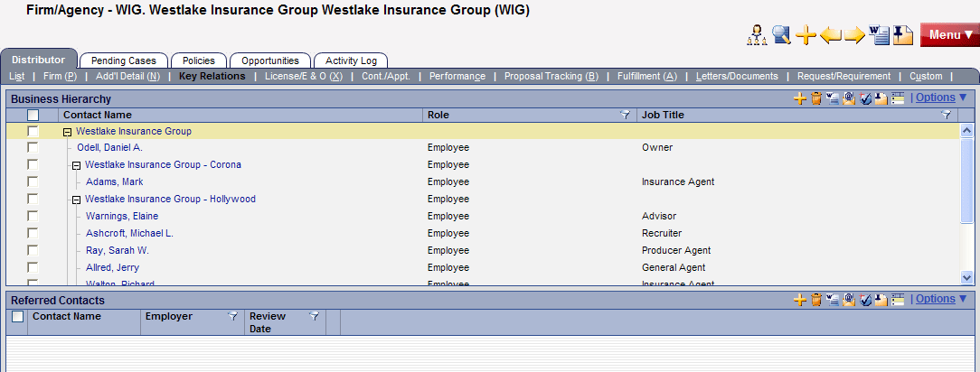Screen dimensions: 980x372
Task: Open the Activity Log tab
Action: 351,60
